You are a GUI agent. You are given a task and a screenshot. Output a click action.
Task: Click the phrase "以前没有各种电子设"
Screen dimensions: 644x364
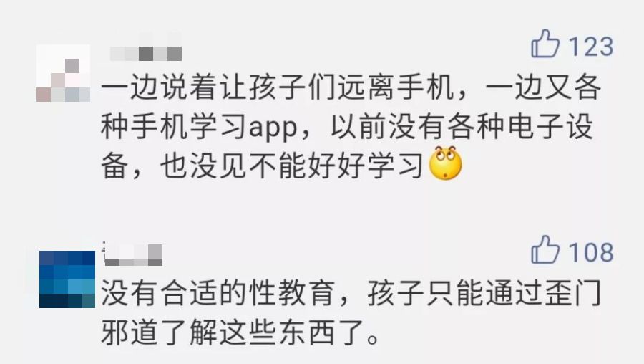(x=462, y=126)
